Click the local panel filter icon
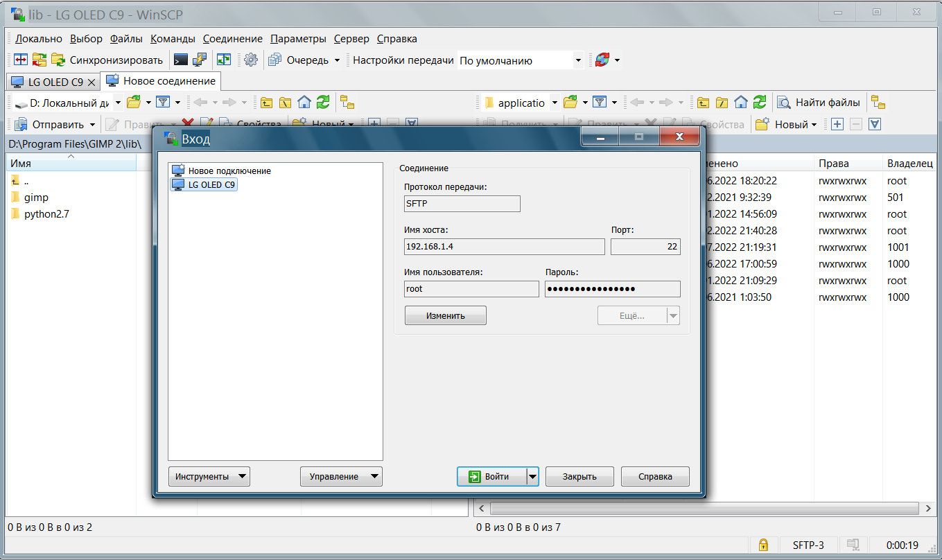The image size is (942, 560). tap(163, 103)
